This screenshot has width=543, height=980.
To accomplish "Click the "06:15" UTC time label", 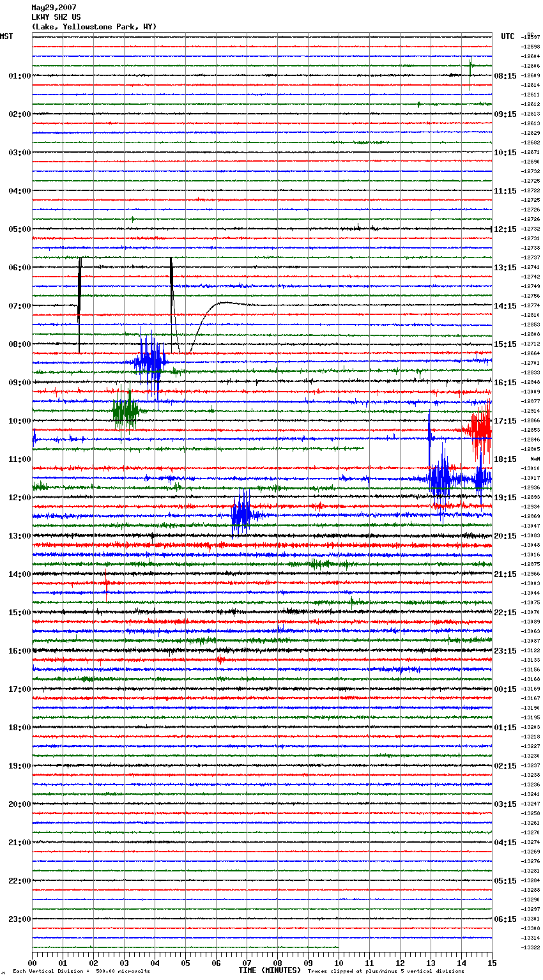I will point(505,919).
